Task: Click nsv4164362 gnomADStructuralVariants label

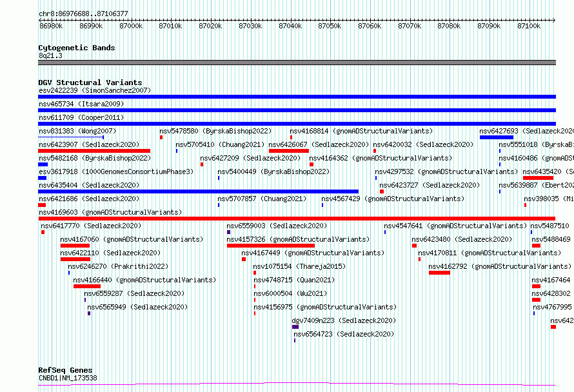Action: [x=381, y=158]
